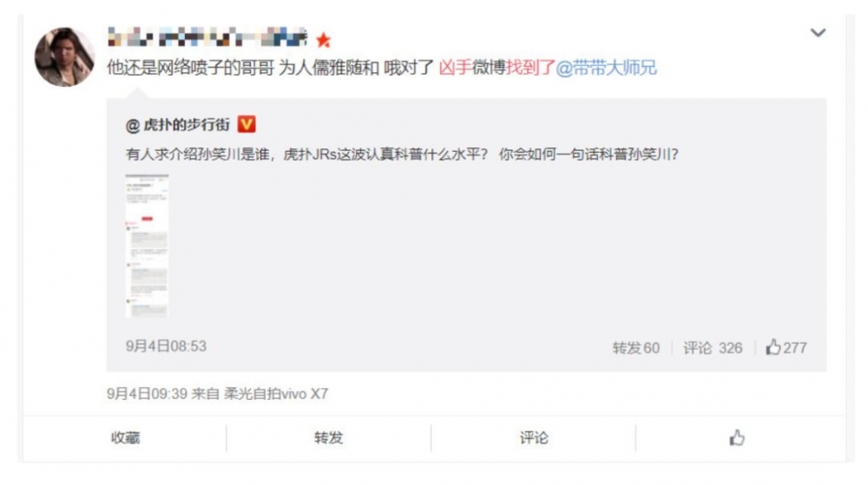Click the quoted post text about 孙笑川
Viewport: 868px width, 485px height.
coord(402,154)
